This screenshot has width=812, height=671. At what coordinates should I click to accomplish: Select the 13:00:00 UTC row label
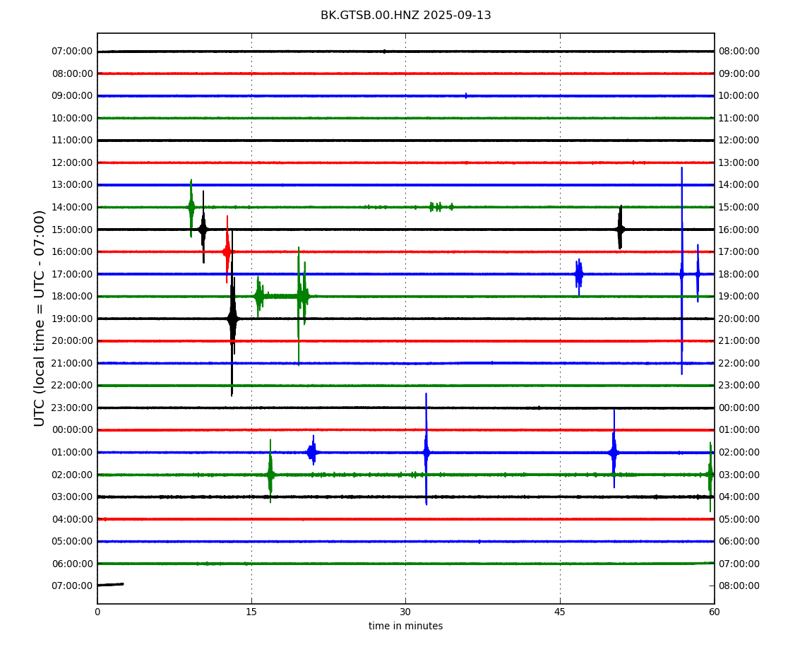pos(72,185)
